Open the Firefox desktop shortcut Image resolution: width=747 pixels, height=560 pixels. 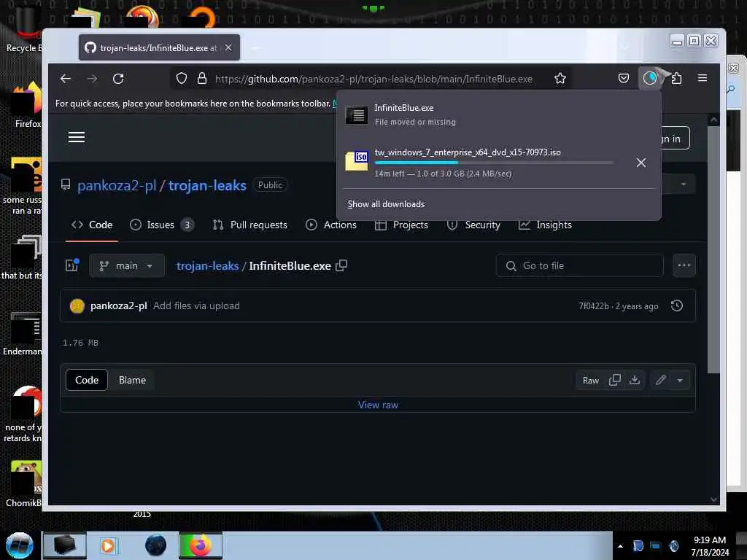27,105
